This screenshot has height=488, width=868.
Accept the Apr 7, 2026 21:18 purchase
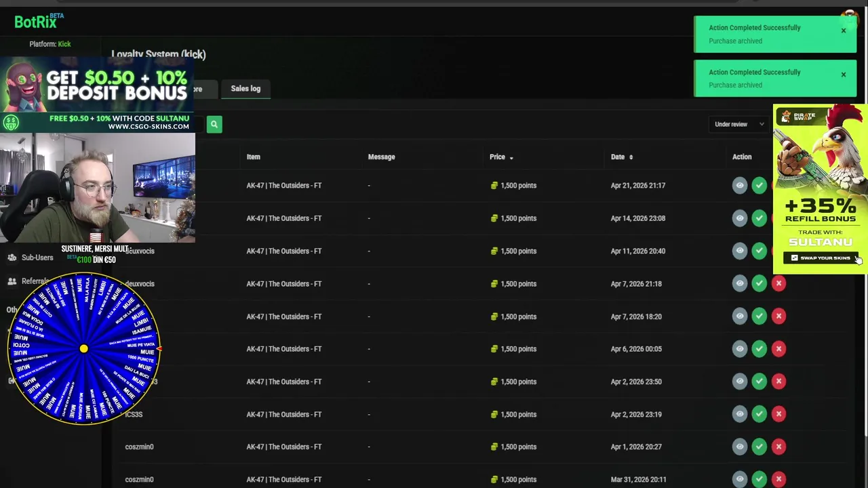[x=759, y=283]
